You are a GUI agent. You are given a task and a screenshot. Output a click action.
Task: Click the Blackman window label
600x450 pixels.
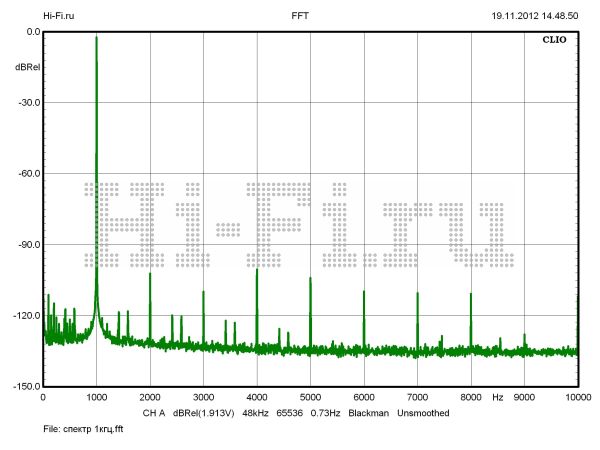pos(368,412)
